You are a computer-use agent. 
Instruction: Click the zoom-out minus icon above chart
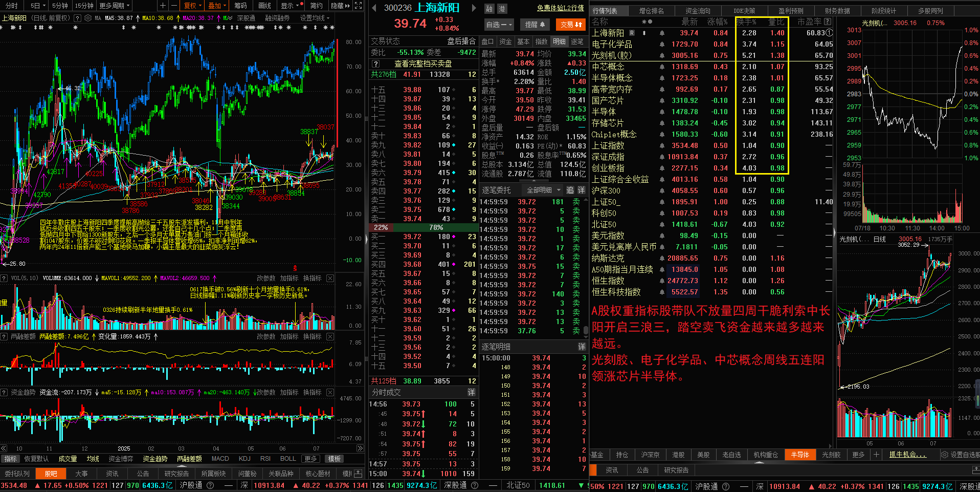(x=174, y=6)
